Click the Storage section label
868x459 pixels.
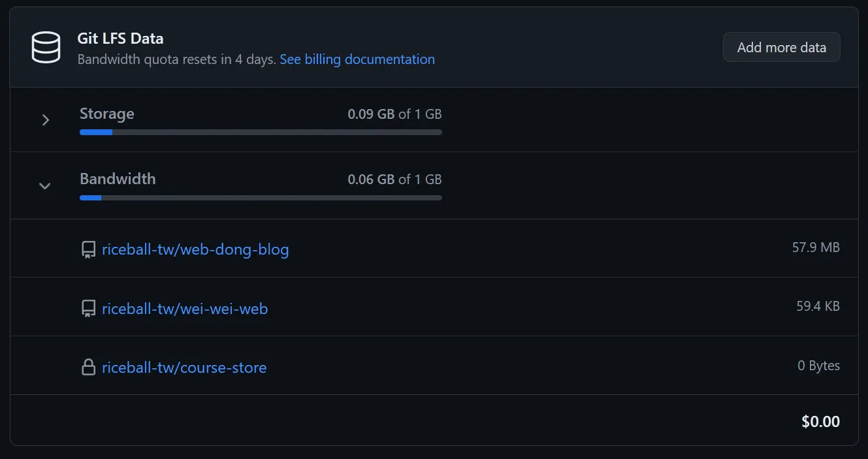[106, 114]
